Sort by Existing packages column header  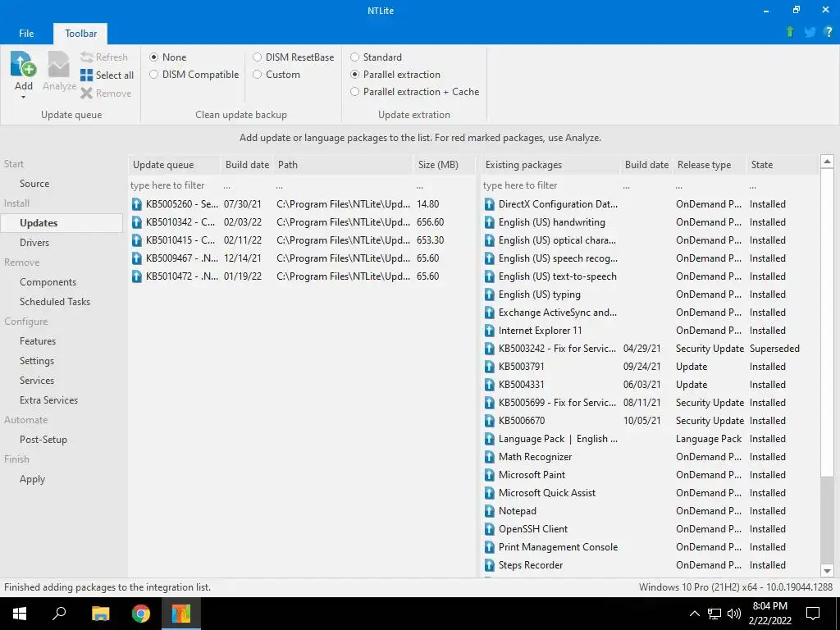coord(550,165)
